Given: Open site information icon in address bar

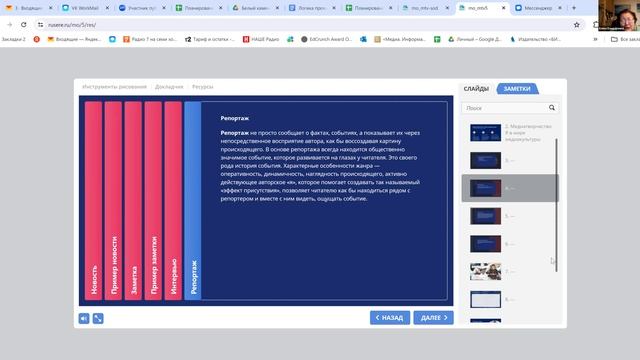Looking at the screenshot, I should coord(40,25).
